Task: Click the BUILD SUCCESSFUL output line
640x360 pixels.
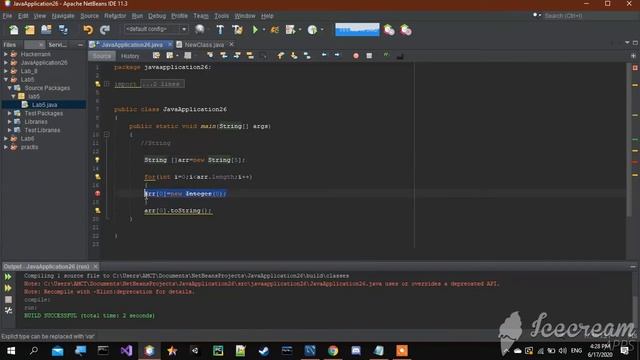Action: (89, 316)
